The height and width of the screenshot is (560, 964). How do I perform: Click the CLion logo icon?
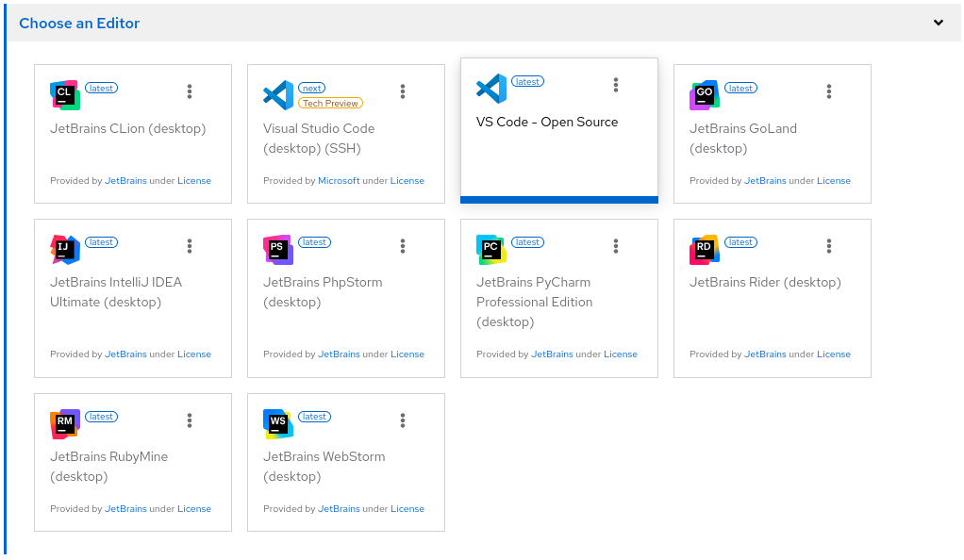[x=65, y=95]
